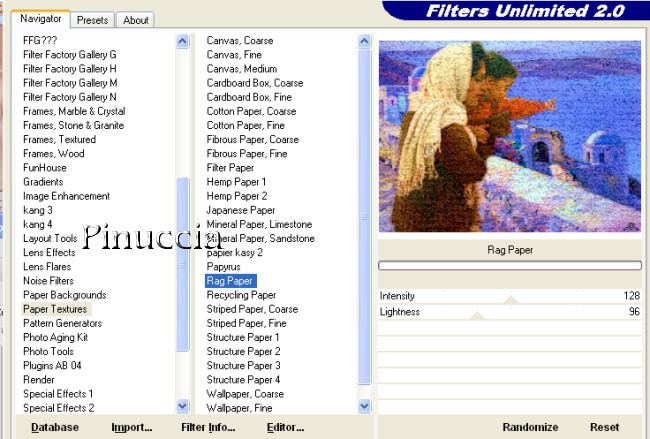
Task: Select Canvas, Medium filter
Action: 242,70
